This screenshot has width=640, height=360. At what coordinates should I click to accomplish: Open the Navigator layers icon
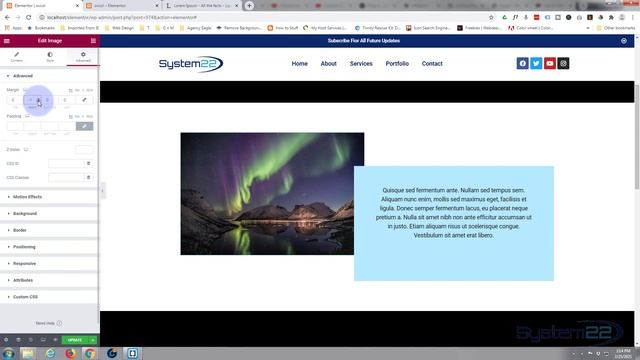click(18, 340)
